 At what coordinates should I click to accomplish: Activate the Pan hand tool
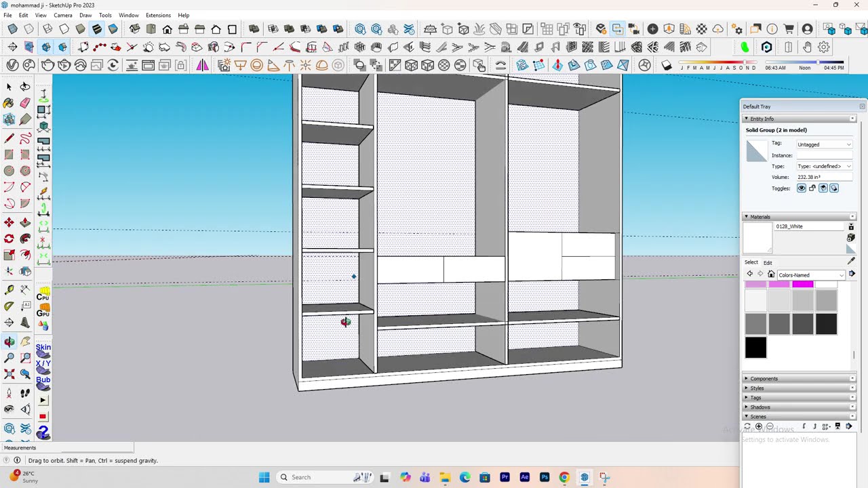pyautogui.click(x=25, y=342)
